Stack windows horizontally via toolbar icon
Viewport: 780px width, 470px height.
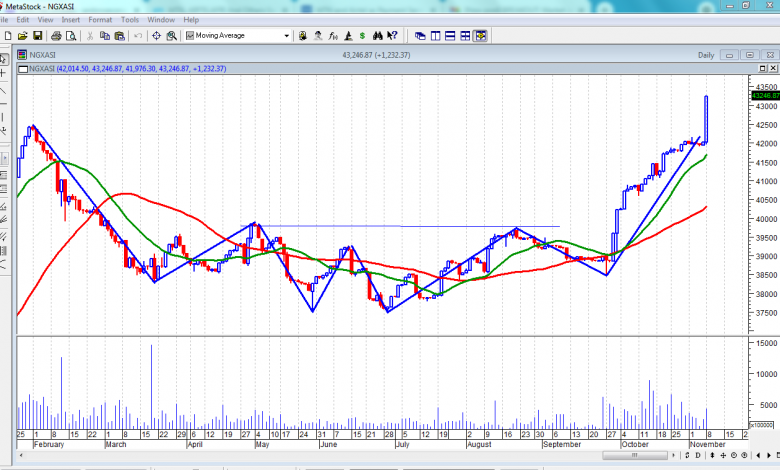[x=450, y=36]
